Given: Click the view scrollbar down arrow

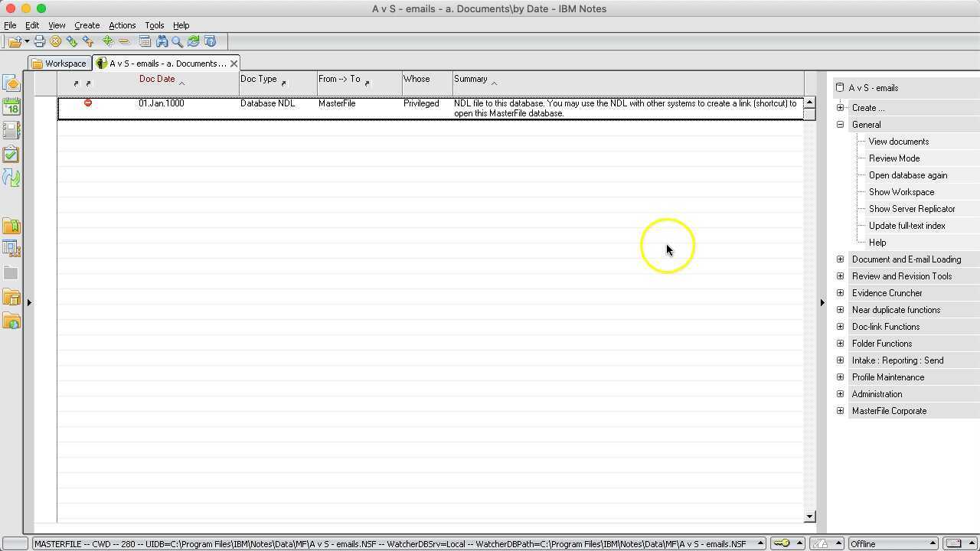Looking at the screenshot, I should pos(810,517).
